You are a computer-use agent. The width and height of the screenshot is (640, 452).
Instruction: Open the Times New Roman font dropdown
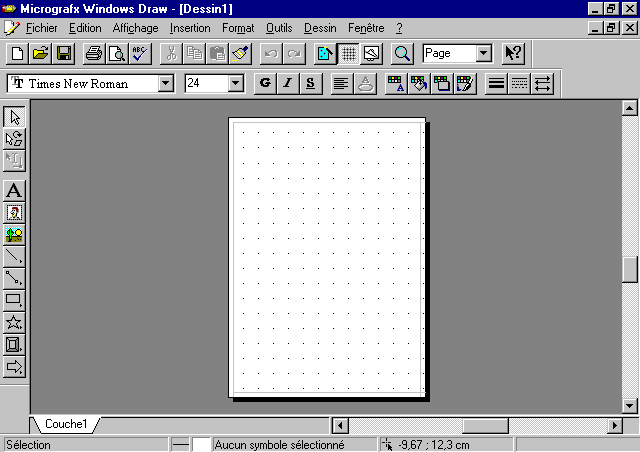pos(166,83)
